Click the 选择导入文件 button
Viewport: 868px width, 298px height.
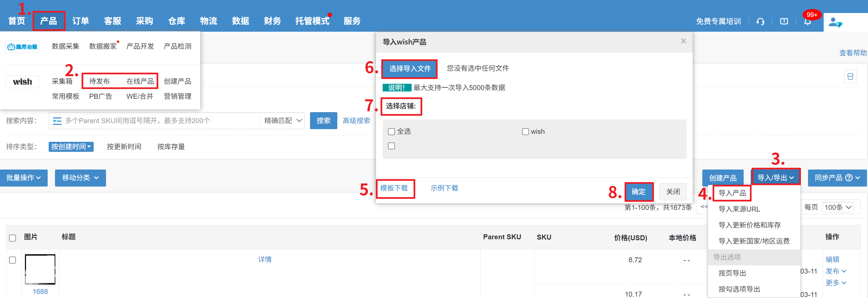tap(409, 69)
